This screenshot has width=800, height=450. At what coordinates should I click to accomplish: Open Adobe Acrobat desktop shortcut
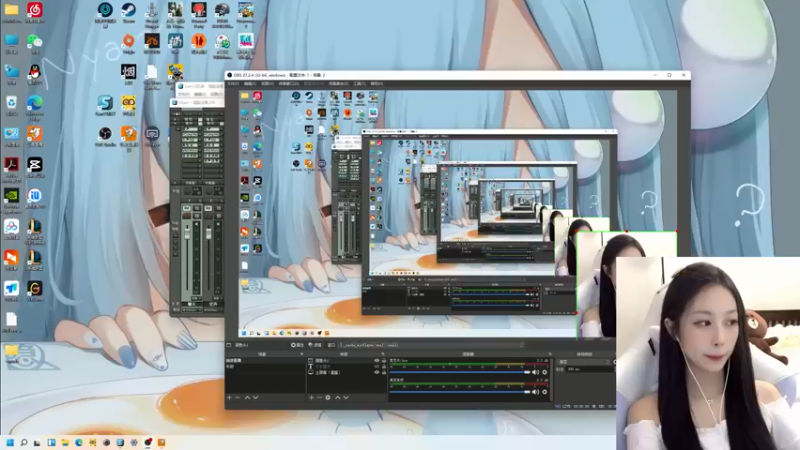pyautogui.click(x=11, y=168)
